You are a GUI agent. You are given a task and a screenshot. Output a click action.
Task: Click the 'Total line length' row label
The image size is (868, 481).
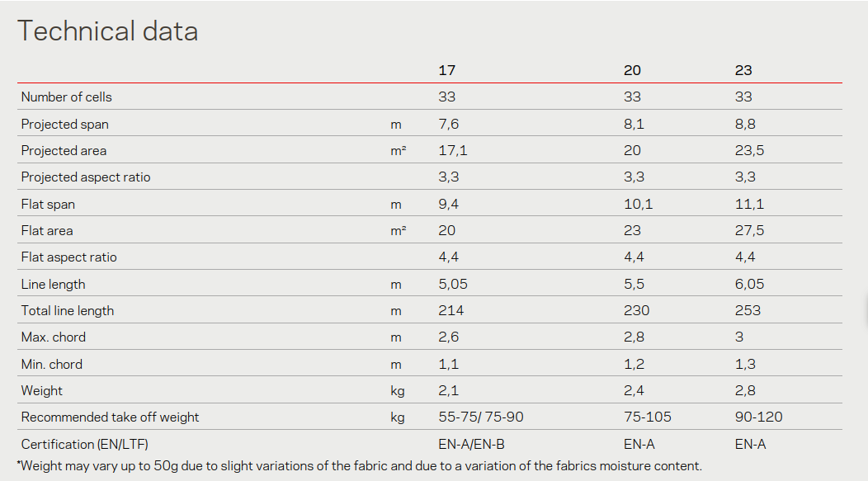pyautogui.click(x=68, y=310)
